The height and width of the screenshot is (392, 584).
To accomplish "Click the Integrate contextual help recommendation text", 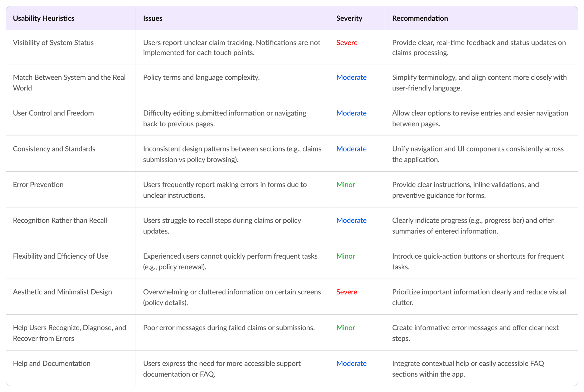I will (x=468, y=368).
